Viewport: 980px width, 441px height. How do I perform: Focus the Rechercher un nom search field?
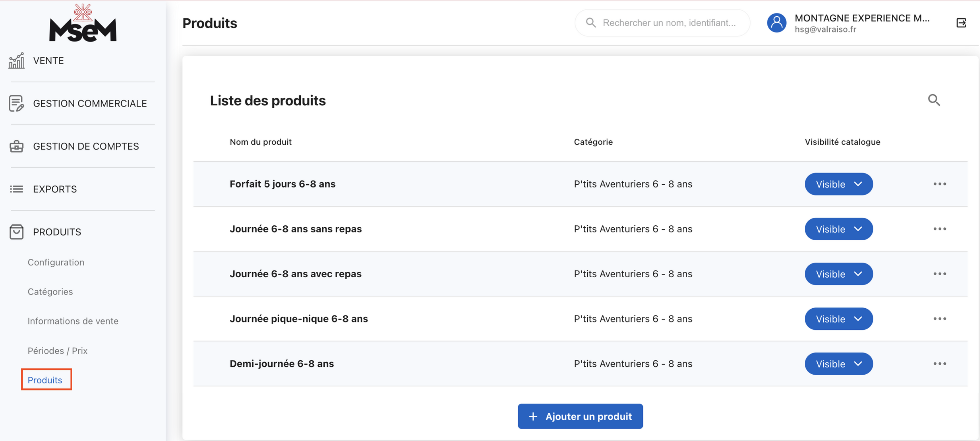pos(669,23)
